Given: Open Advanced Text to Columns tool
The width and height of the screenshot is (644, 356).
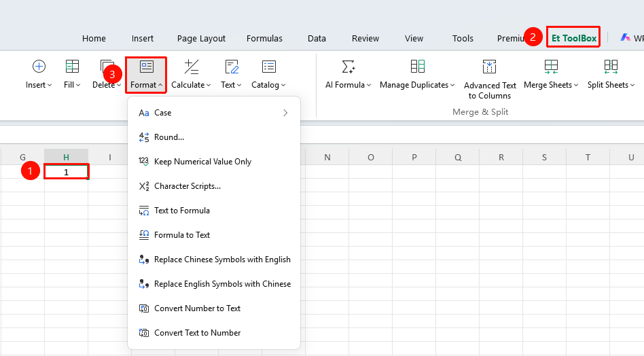Looking at the screenshot, I should (489, 80).
